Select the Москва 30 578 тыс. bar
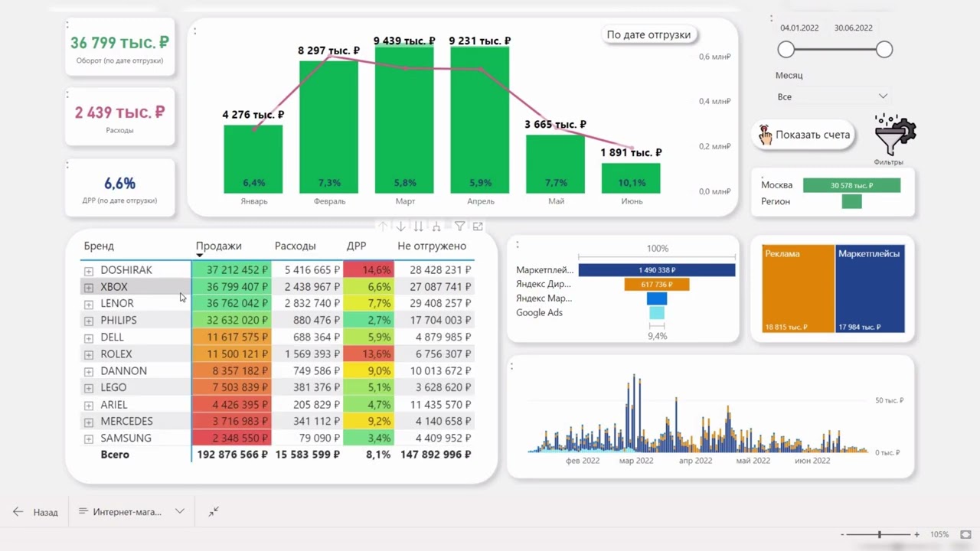 click(x=851, y=185)
